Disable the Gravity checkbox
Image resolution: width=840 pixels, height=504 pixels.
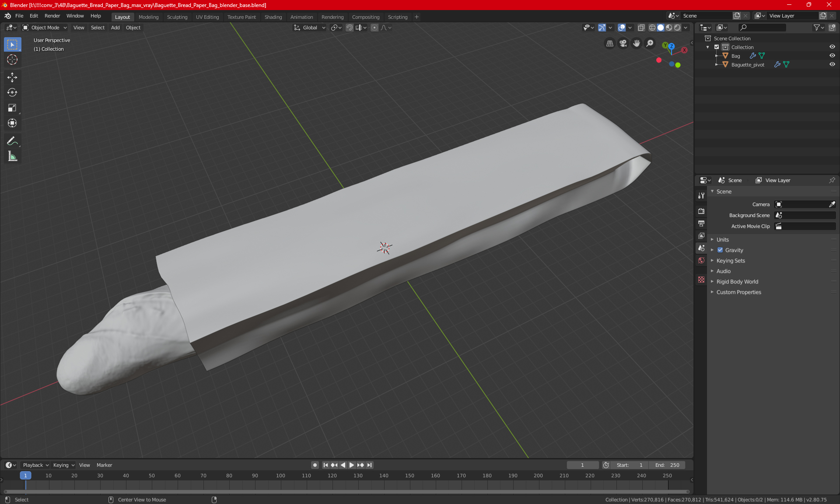coord(720,250)
